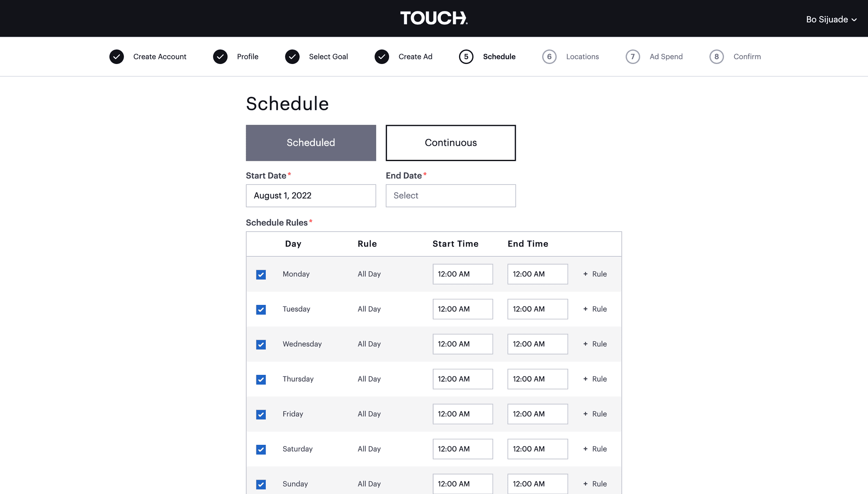Viewport: 868px width, 494px height.
Task: Uncheck the Wednesday checkbox
Action: [261, 345]
